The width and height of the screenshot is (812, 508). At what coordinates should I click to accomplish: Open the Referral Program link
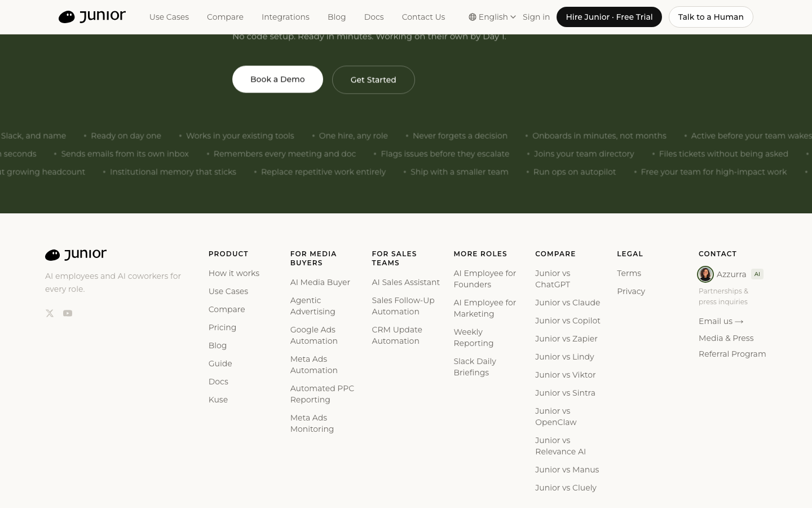pyautogui.click(x=732, y=354)
